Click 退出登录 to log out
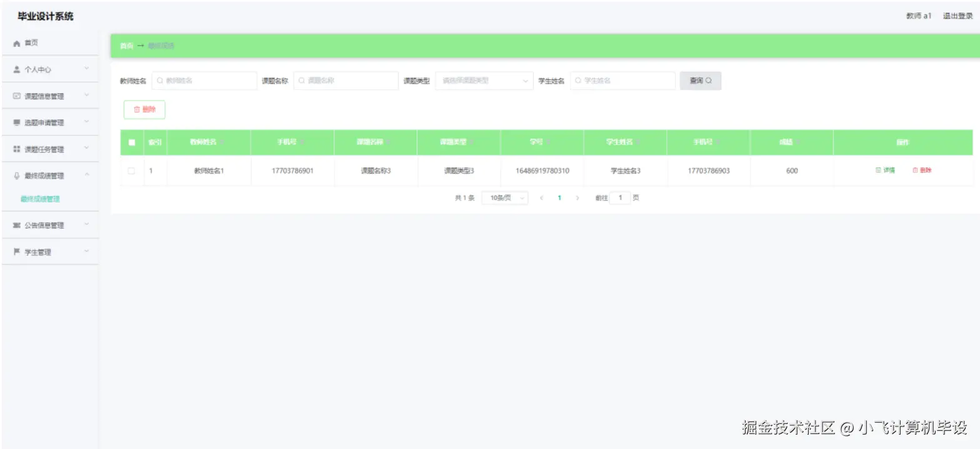This screenshot has width=980, height=449. pyautogui.click(x=957, y=16)
